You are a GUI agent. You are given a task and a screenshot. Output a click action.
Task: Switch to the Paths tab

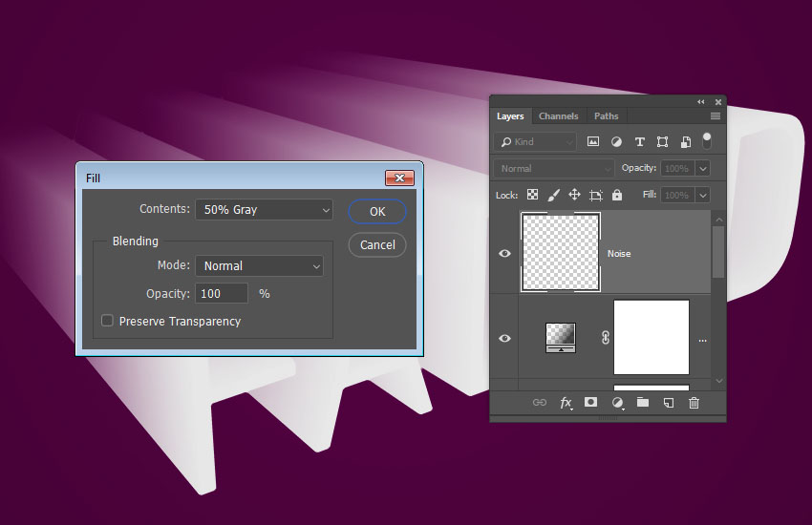606,116
